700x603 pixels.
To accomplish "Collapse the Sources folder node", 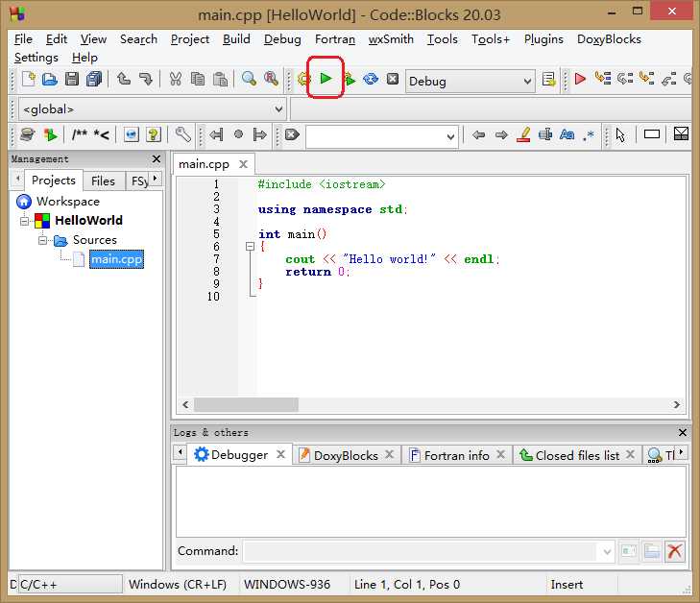I will click(42, 240).
